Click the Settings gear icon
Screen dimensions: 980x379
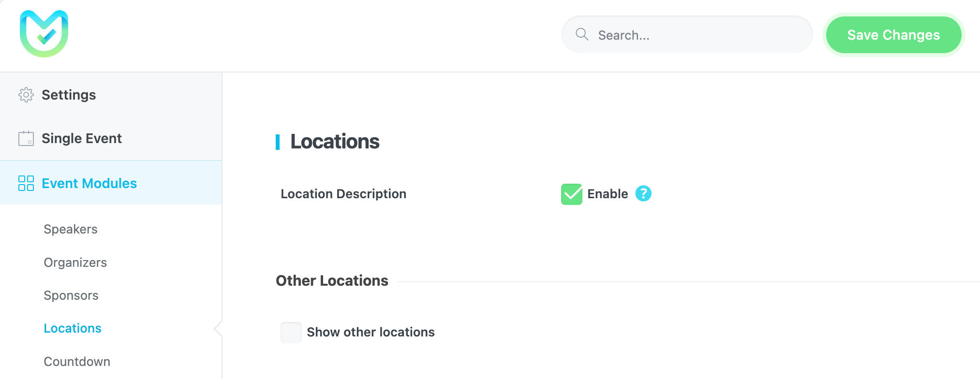coord(26,95)
